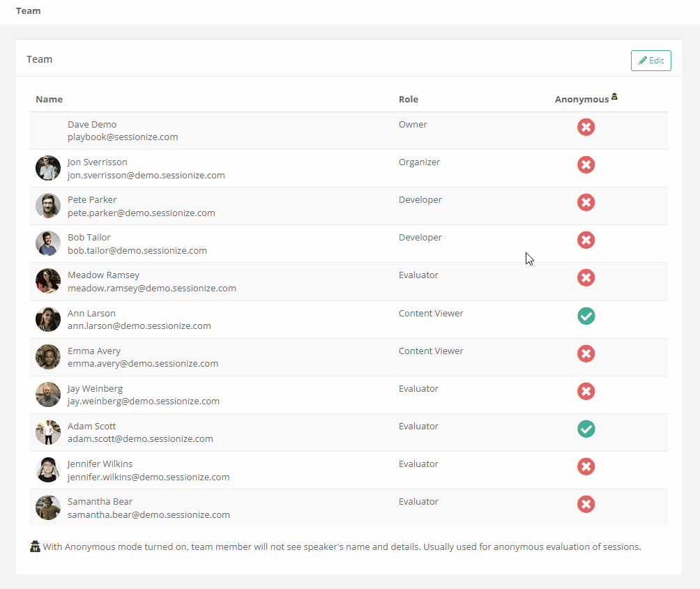700x589 pixels.
Task: Click the Team breadcrumb title at top
Action: click(x=29, y=11)
